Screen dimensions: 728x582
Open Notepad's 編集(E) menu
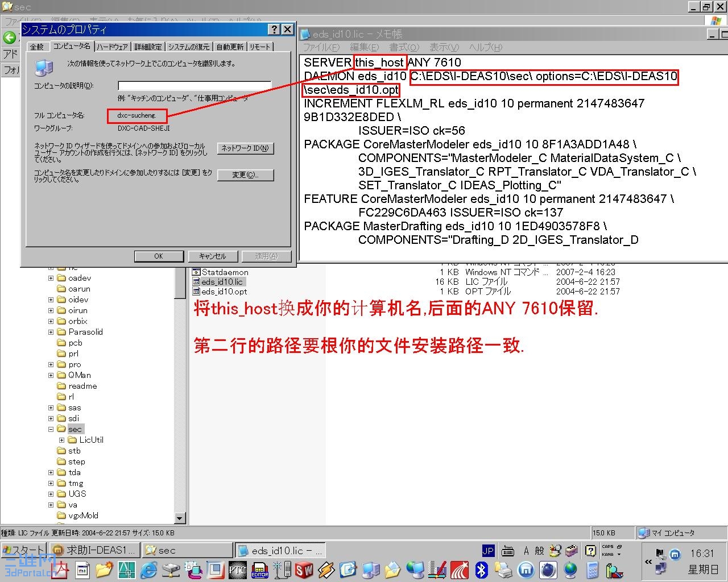pos(365,47)
